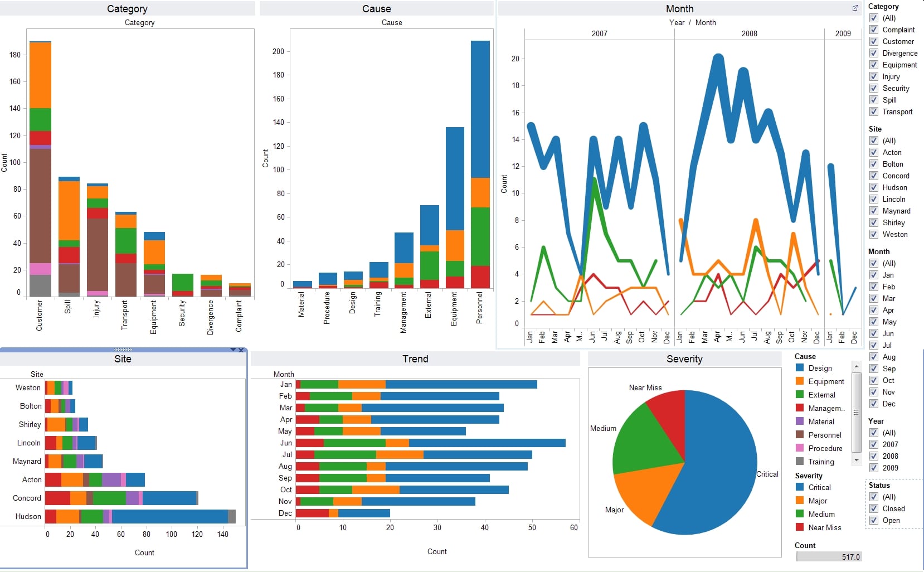The width and height of the screenshot is (924, 572).
Task: Click the Critical swatch in the Severity legend
Action: pyautogui.click(x=799, y=487)
